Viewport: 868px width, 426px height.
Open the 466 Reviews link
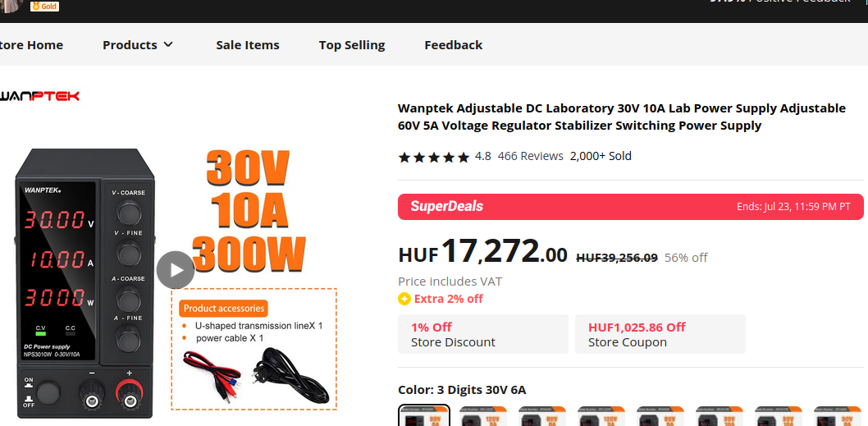pyautogui.click(x=530, y=156)
